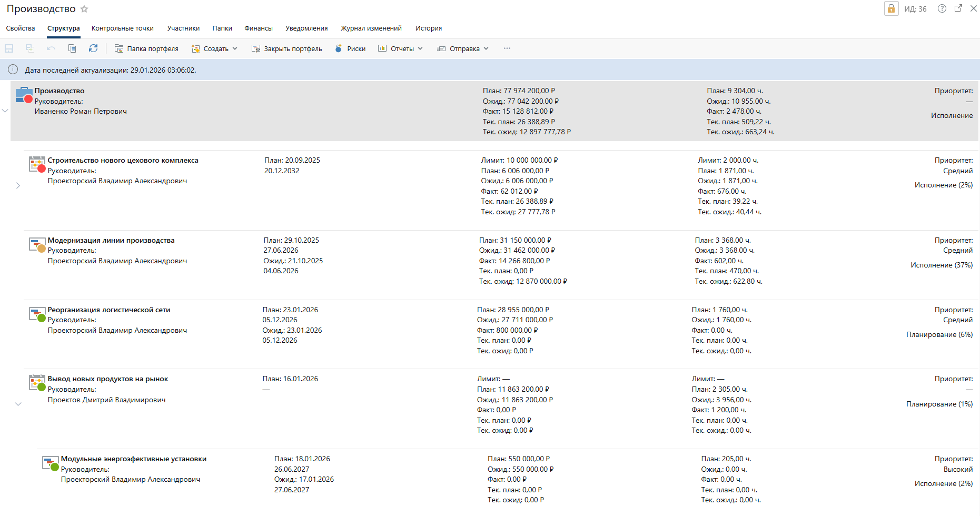This screenshot has height=516, width=980.
Task: Click the info icon beside update date
Action: coord(13,70)
